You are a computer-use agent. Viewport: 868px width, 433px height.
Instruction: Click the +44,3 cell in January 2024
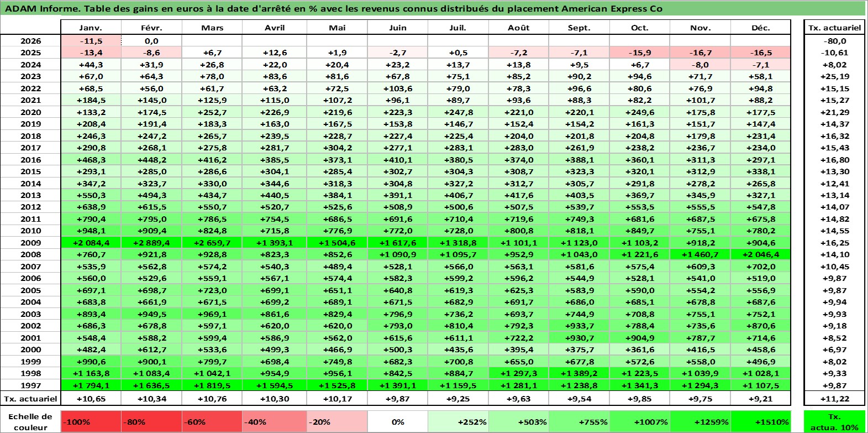(91, 65)
